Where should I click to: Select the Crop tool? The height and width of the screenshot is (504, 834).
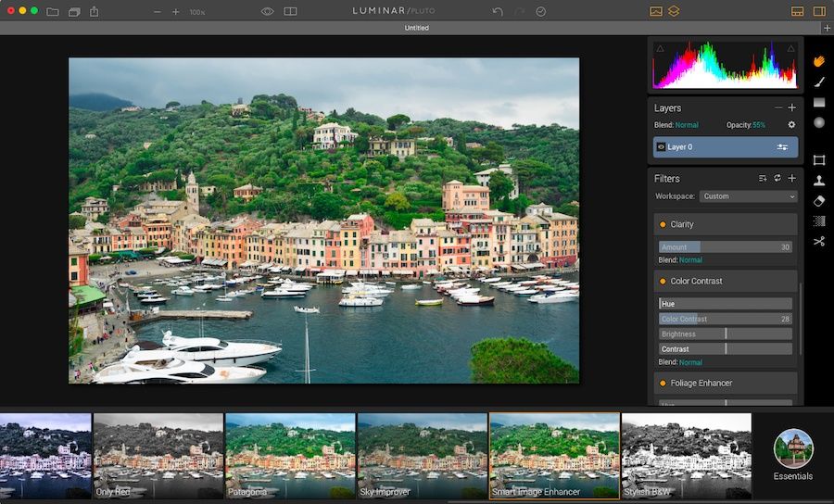819,160
